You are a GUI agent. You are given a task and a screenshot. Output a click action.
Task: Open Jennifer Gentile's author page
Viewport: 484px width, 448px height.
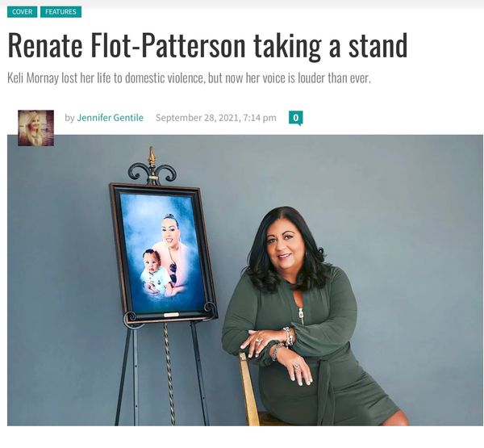click(111, 118)
